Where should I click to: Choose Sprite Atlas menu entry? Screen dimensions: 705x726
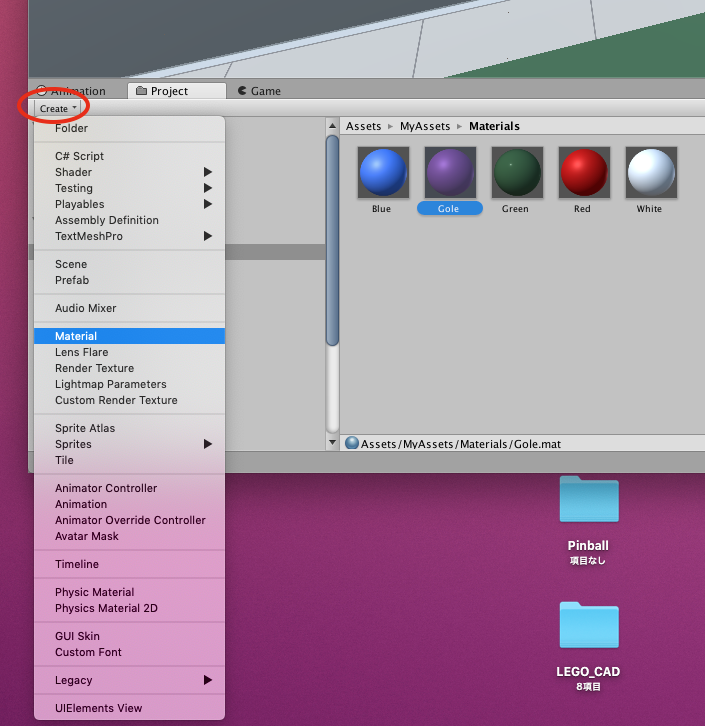pos(130,428)
